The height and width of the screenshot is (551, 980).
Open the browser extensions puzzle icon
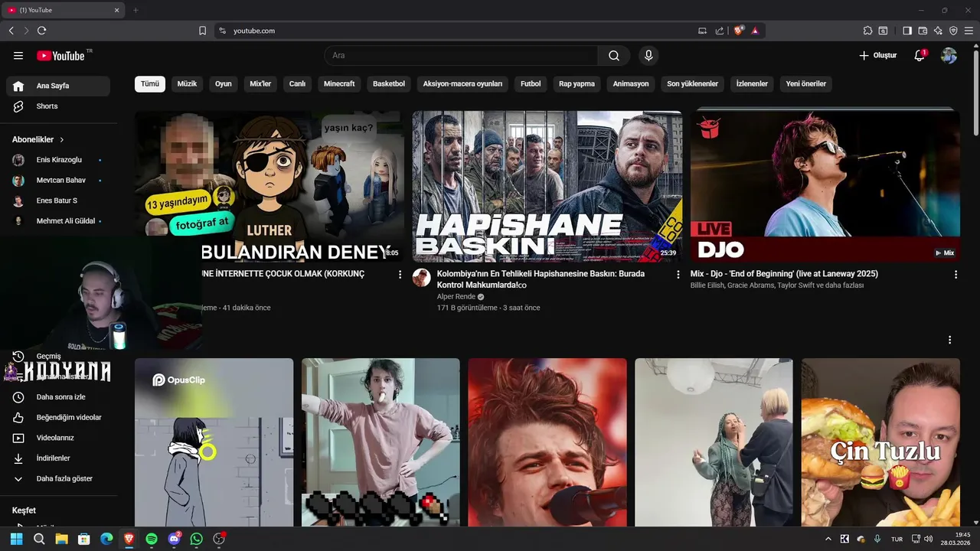867,31
